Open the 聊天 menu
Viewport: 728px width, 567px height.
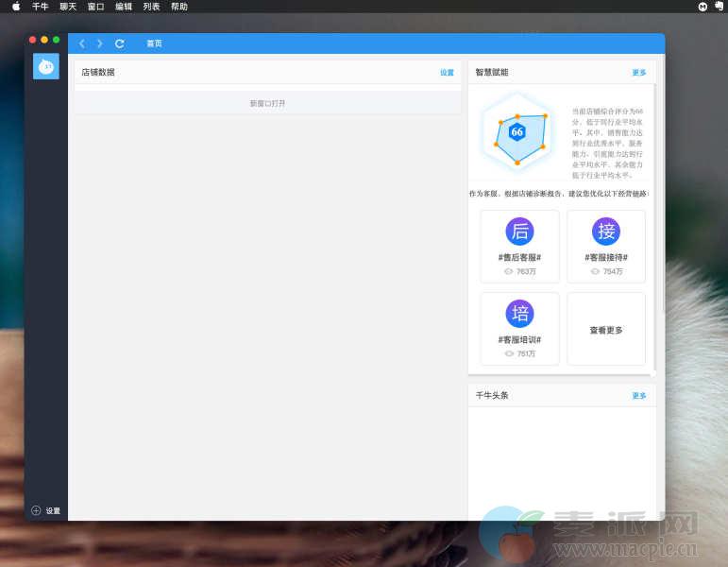(68, 7)
